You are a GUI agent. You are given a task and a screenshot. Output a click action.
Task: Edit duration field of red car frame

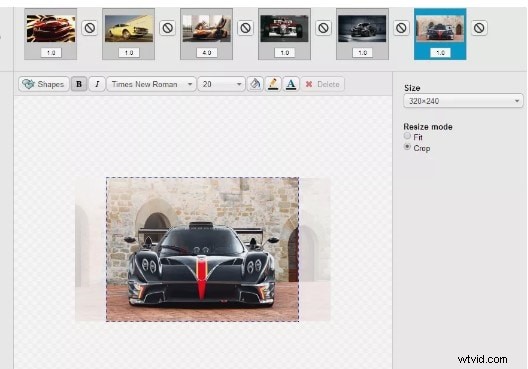coord(51,53)
